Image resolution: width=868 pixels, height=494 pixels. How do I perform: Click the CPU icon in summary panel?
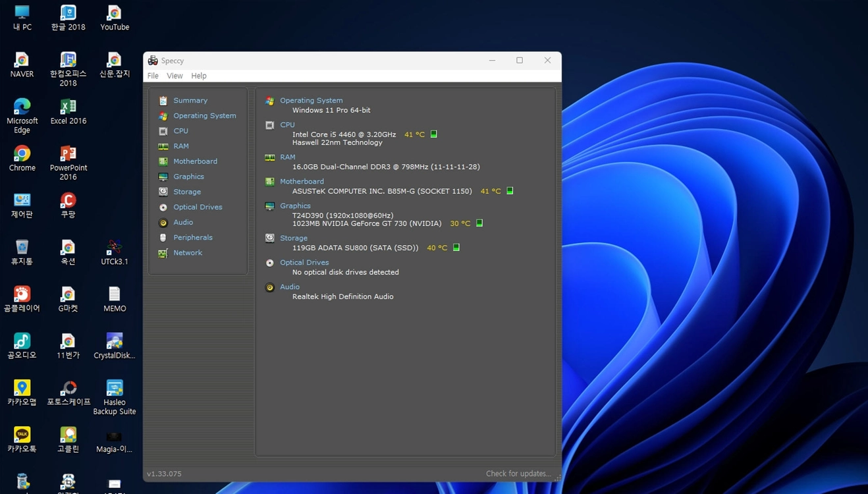pos(270,125)
